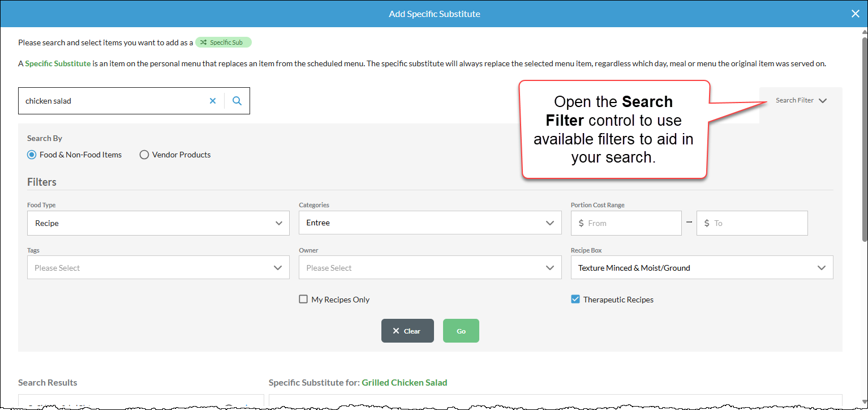Click the Specific Sub shuffle badge
The image size is (868, 410).
pyautogui.click(x=223, y=42)
